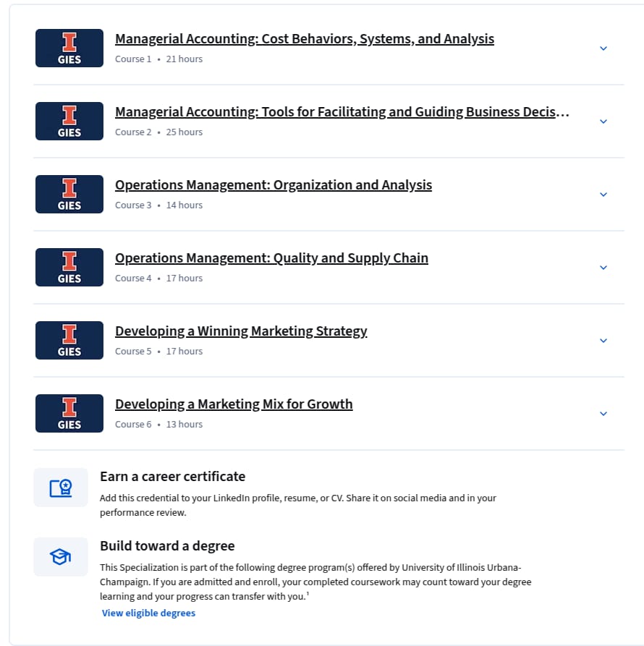644x646 pixels.
Task: Expand the Cost Behaviors, Systems, and Analysis course
Action: (603, 48)
